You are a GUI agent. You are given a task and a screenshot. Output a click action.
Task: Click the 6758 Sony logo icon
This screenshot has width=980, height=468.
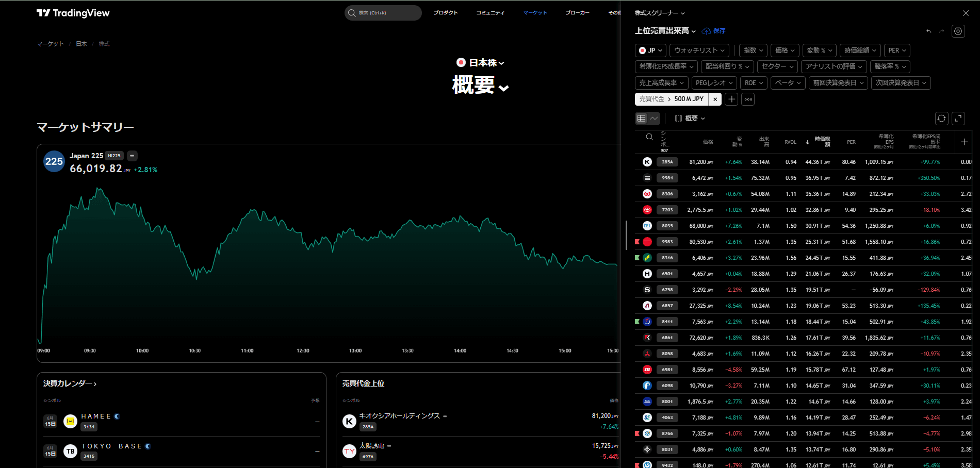[647, 290]
